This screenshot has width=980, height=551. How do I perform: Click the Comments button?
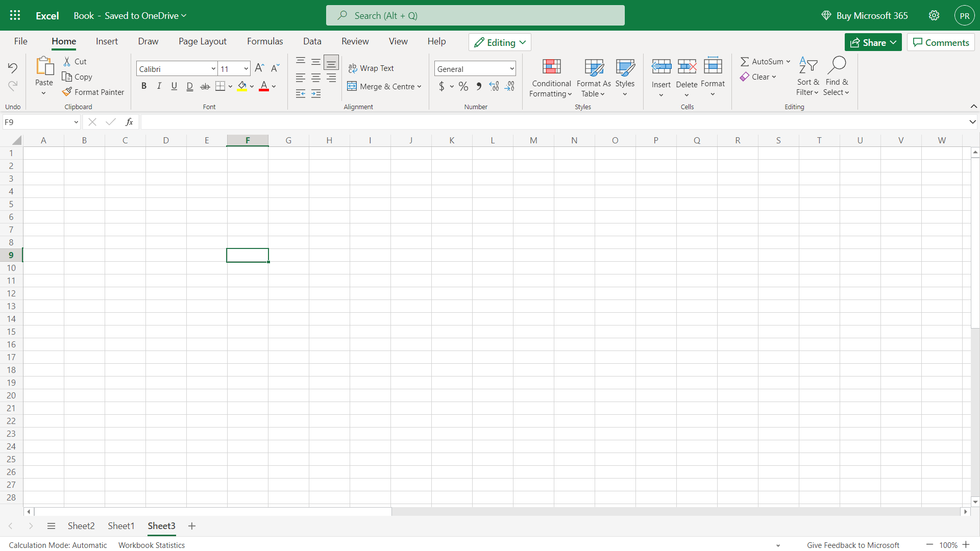point(941,42)
